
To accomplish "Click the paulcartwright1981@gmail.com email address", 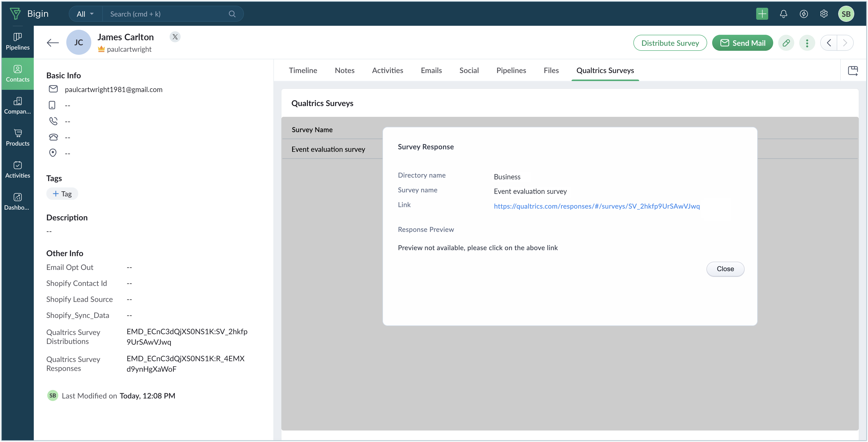I will point(114,89).
